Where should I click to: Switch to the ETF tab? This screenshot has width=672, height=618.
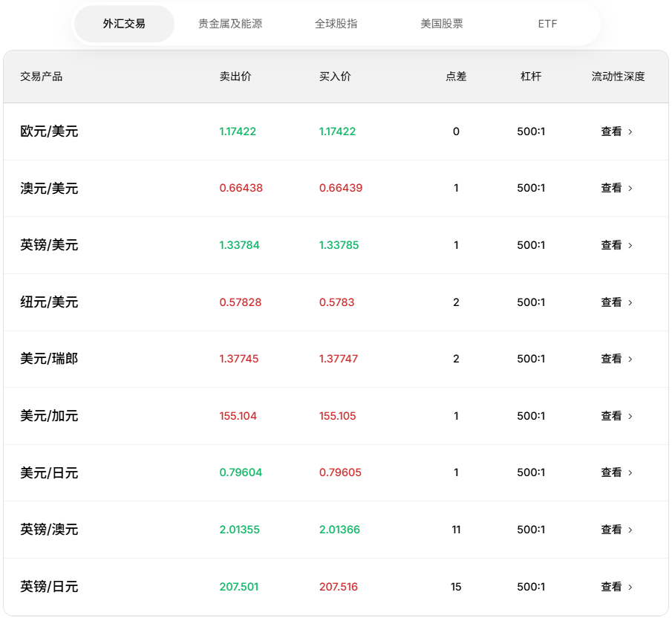tap(547, 23)
